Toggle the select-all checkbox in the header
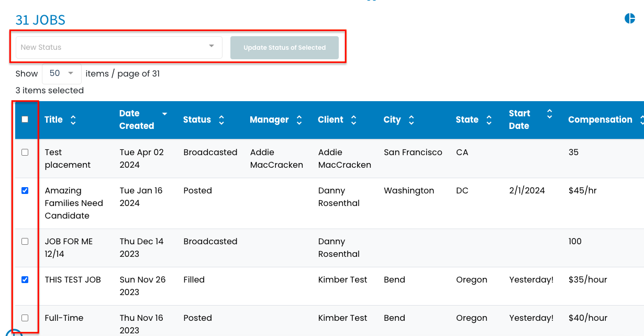 pyautogui.click(x=25, y=120)
